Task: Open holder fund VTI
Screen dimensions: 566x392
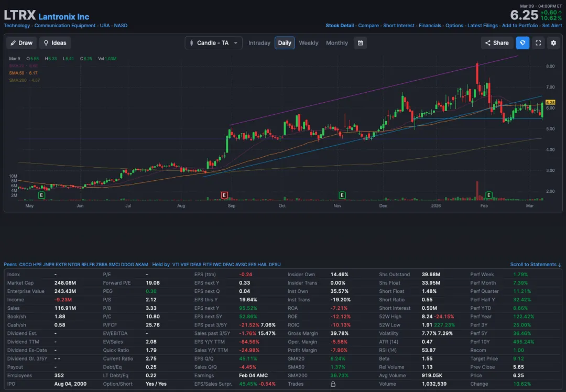Action: pyautogui.click(x=176, y=265)
